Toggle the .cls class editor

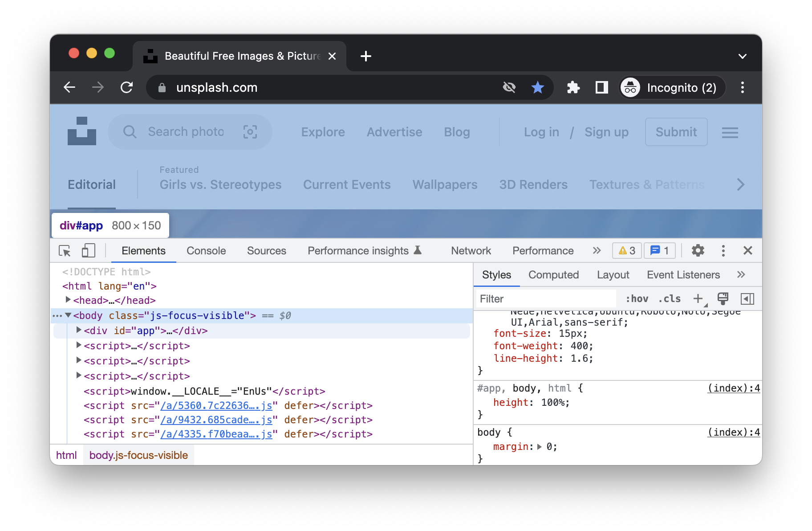(669, 298)
